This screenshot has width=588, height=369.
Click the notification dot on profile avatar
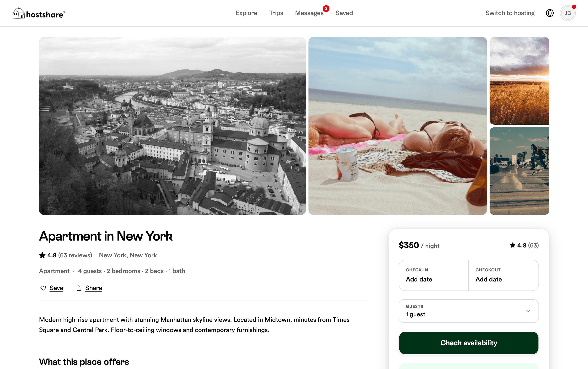click(575, 7)
